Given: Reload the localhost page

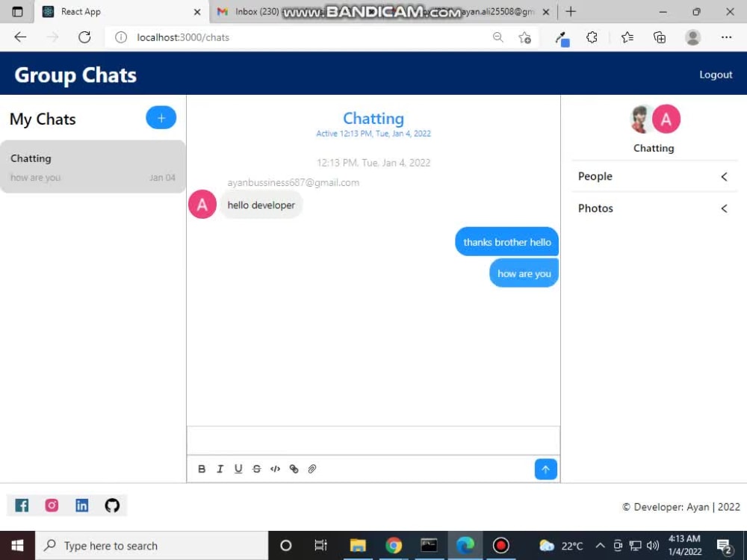Looking at the screenshot, I should 84,37.
